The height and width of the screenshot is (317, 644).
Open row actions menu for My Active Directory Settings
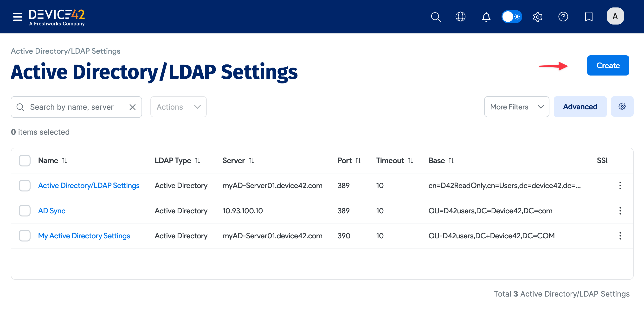[x=620, y=235]
